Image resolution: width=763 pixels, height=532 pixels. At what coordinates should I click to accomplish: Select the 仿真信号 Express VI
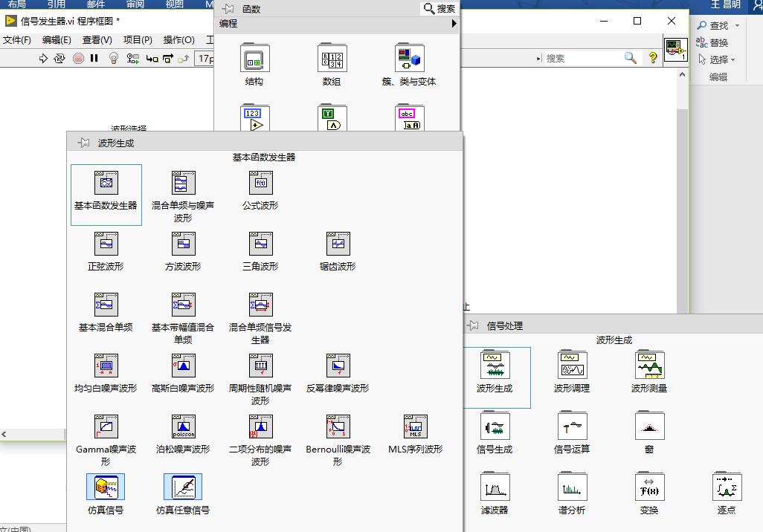click(106, 487)
